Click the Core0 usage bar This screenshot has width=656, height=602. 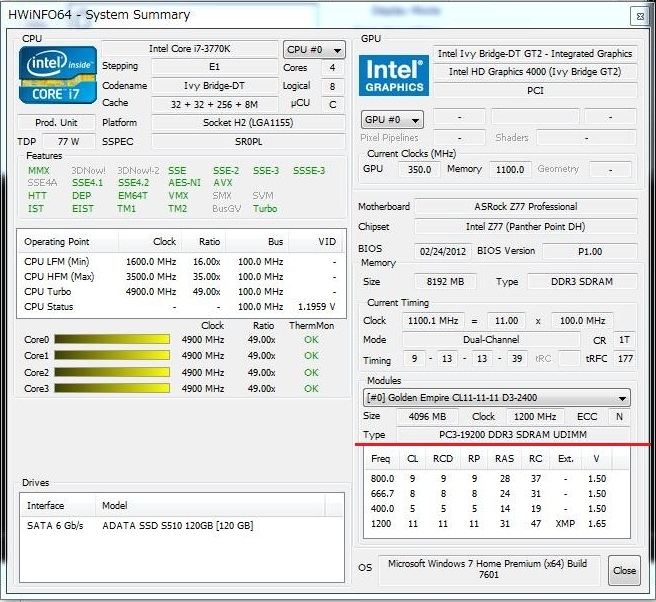pos(111,340)
